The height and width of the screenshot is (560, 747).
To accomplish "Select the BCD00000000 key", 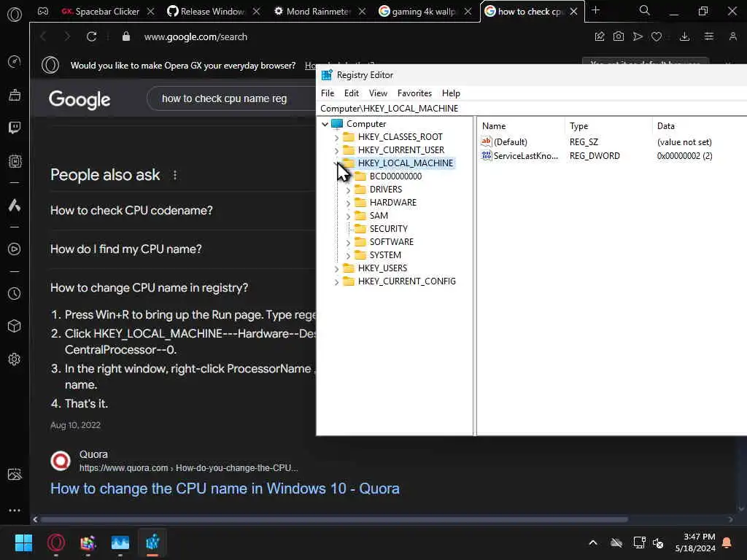I will pyautogui.click(x=395, y=176).
